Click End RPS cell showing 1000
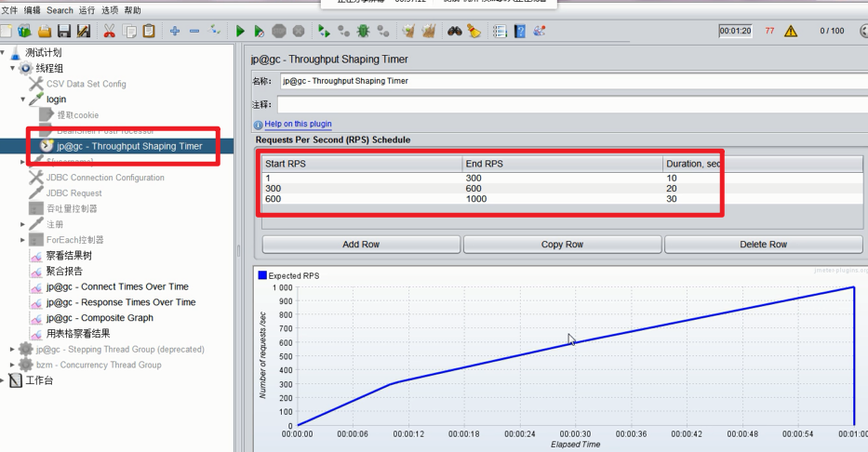This screenshot has width=868, height=452. pyautogui.click(x=563, y=199)
